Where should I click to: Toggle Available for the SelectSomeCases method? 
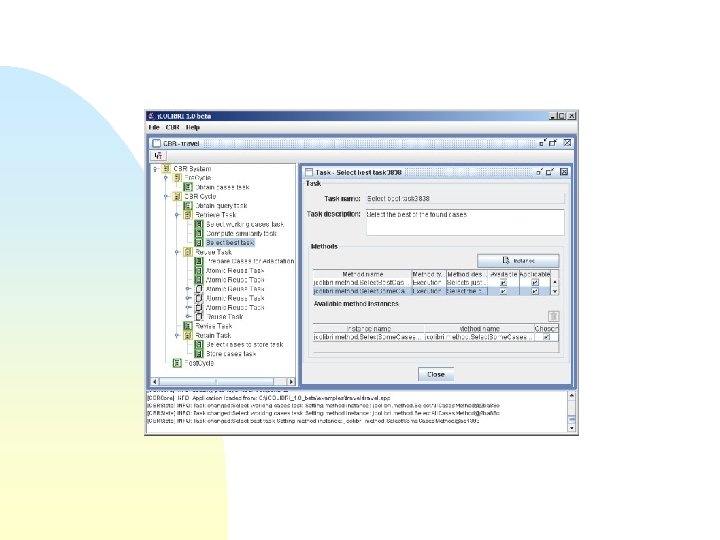[x=503, y=291]
